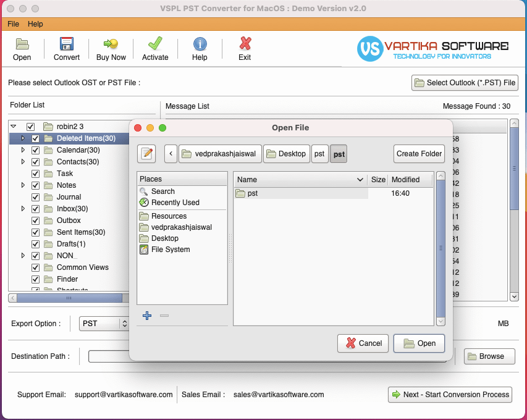Click the plus add bookmark icon
Screen dimensions: 527x420
click(x=147, y=316)
